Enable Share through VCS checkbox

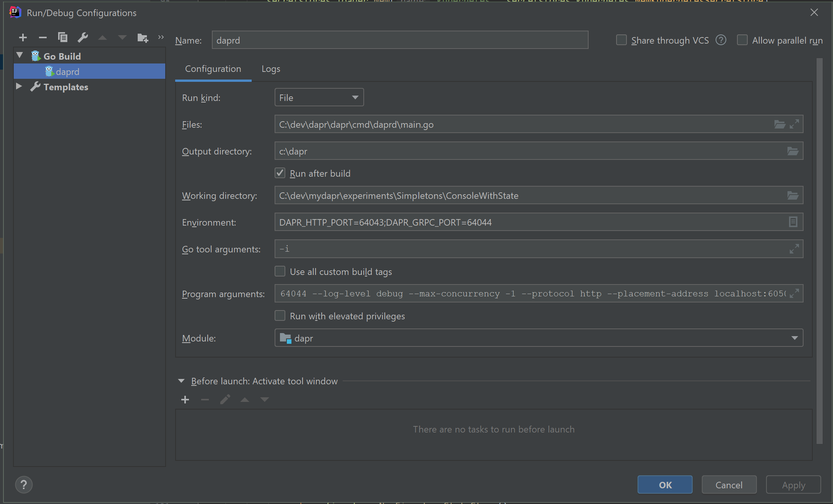[621, 40]
